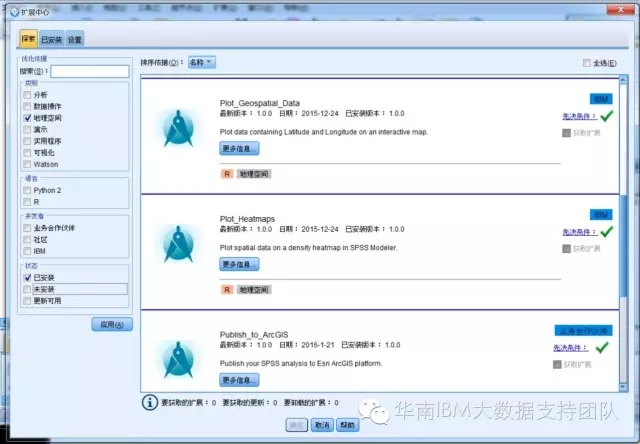Check the 数据操作 category checkbox
Viewport: 640px width, 444px height.
[27, 106]
